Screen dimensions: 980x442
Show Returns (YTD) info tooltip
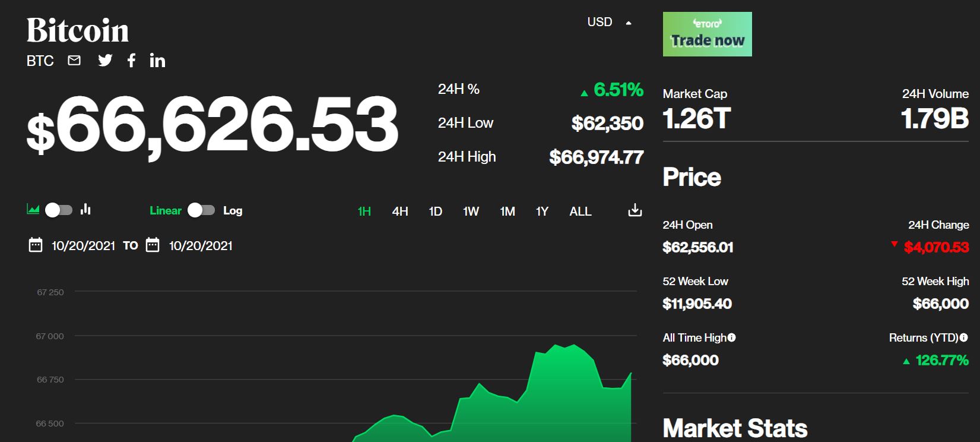tap(963, 337)
